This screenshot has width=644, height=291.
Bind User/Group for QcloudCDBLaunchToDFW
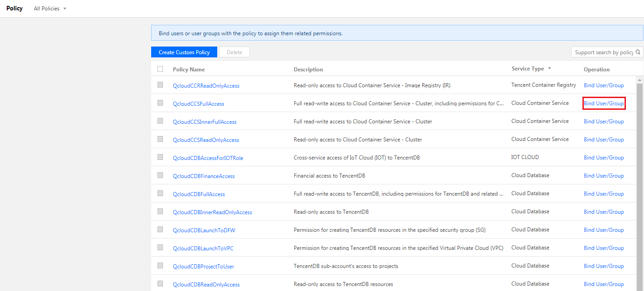point(604,230)
